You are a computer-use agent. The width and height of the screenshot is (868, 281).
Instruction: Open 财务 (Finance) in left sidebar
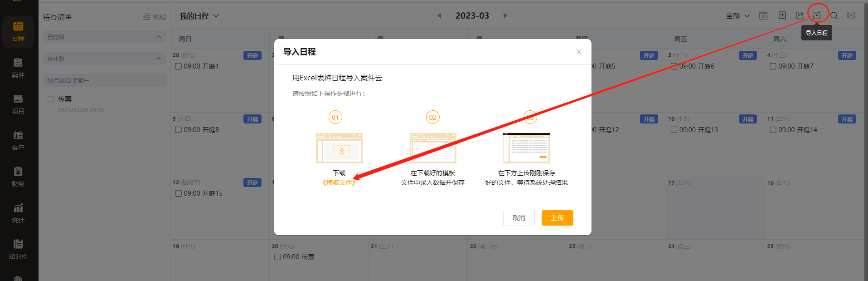pos(18,177)
